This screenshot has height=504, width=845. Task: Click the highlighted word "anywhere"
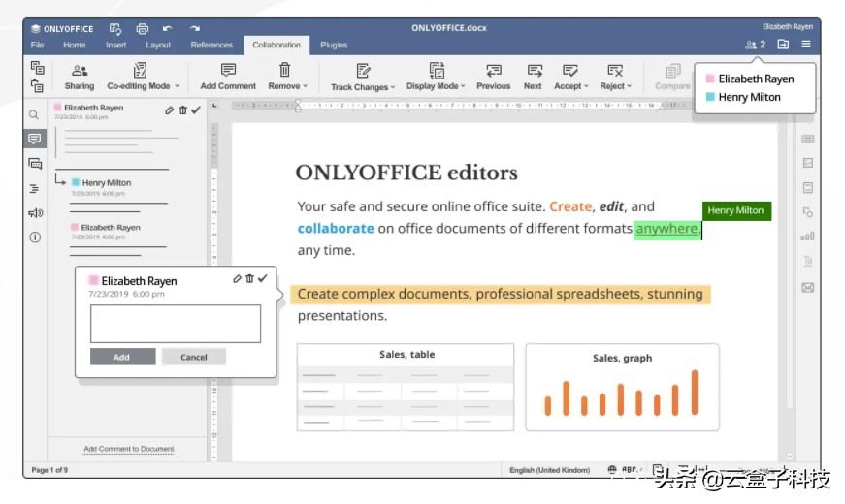coord(666,229)
